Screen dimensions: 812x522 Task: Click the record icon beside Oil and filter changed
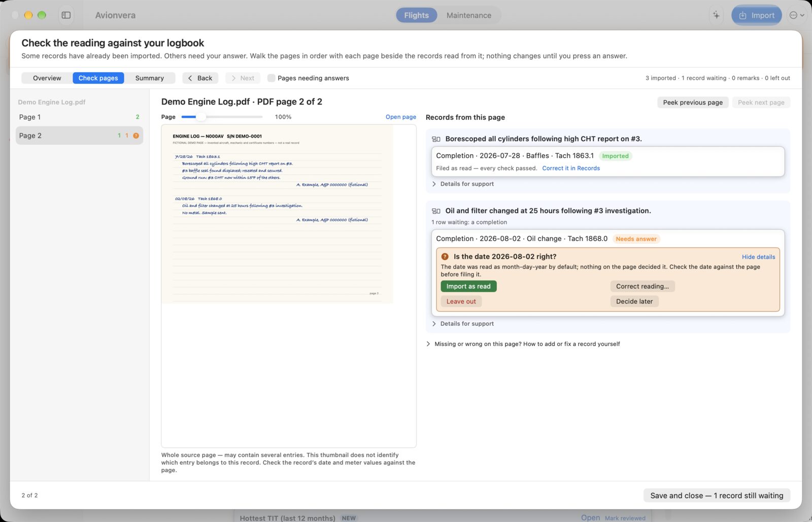pos(436,211)
